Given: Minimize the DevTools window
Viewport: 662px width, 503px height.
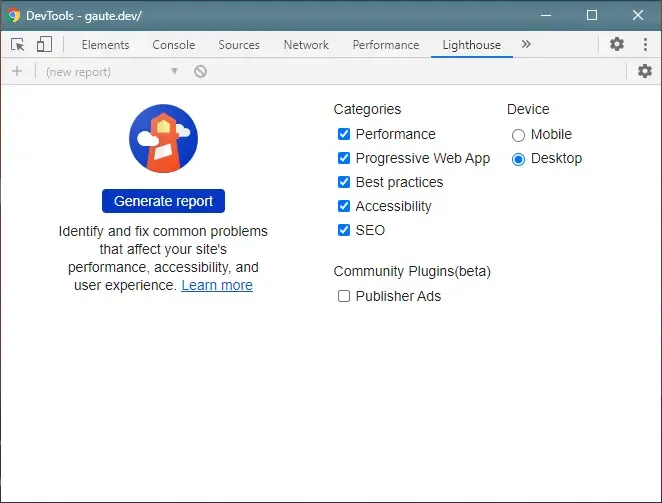Looking at the screenshot, I should [546, 16].
